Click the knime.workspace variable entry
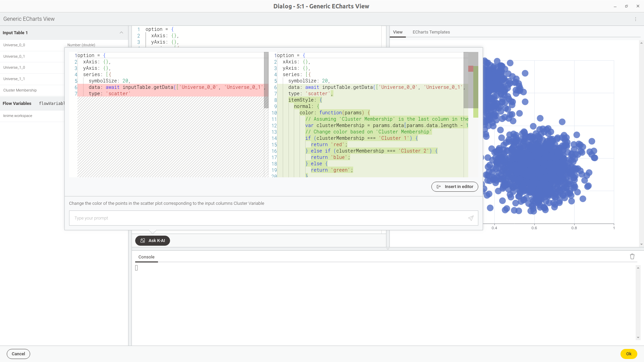The height and width of the screenshot is (362, 644). tap(18, 115)
